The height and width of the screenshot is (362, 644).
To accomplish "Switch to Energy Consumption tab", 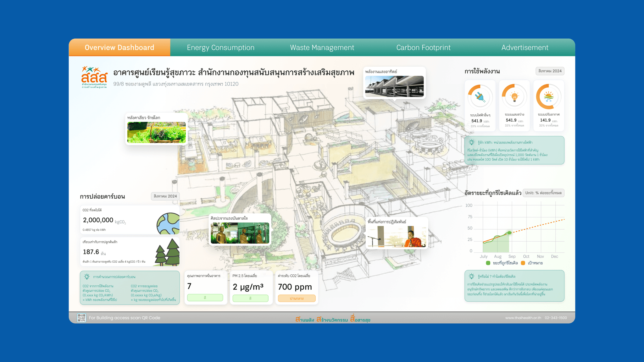I will (220, 47).
